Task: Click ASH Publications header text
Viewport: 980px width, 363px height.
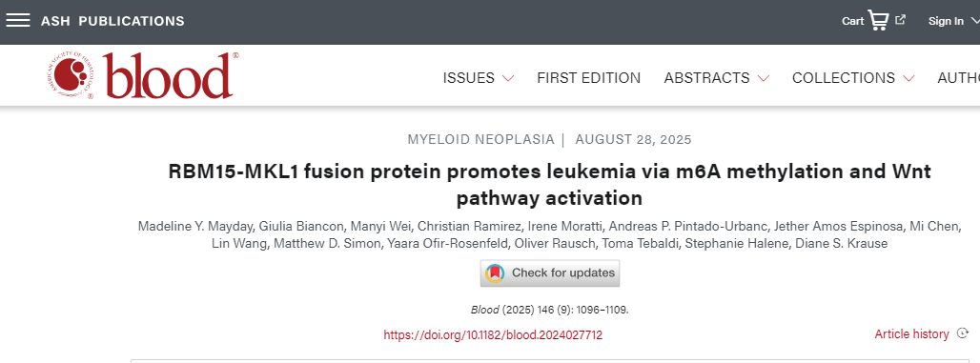Action: pos(112,21)
